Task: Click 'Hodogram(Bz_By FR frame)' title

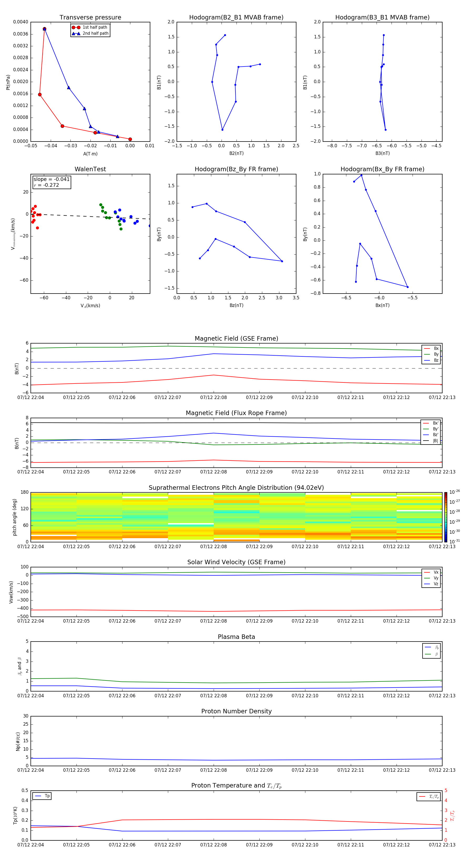Action: pos(236,169)
